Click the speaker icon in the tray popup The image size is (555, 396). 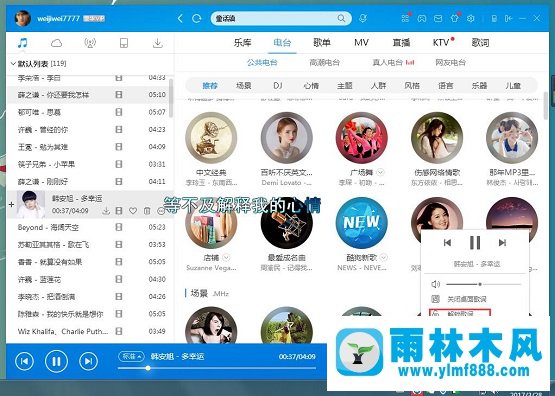tap(435, 284)
